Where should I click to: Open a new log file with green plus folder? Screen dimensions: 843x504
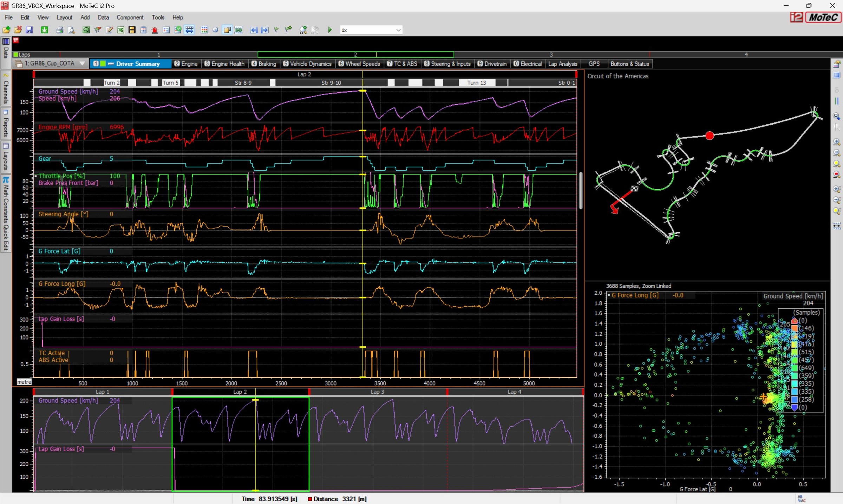[x=6, y=30]
